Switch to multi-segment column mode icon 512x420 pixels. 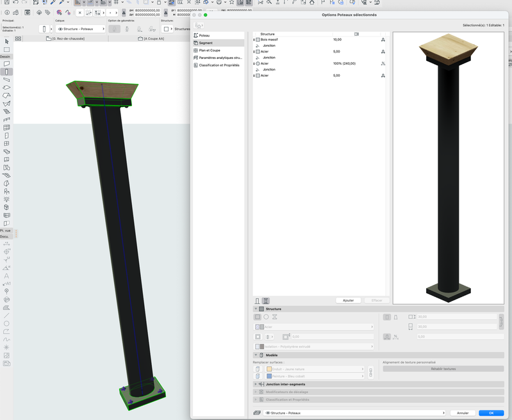265,300
